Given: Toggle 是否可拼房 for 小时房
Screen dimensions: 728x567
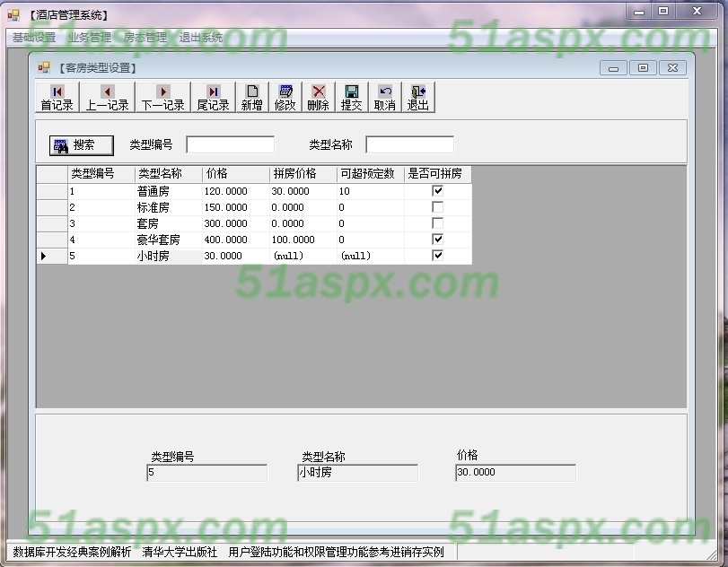Looking at the screenshot, I should 437,256.
